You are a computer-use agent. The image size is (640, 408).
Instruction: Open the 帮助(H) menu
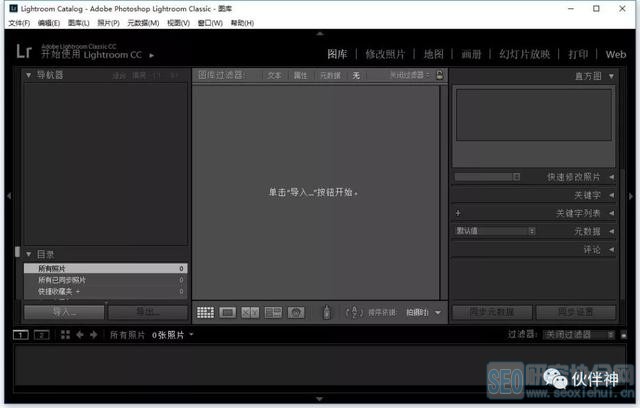point(242,23)
